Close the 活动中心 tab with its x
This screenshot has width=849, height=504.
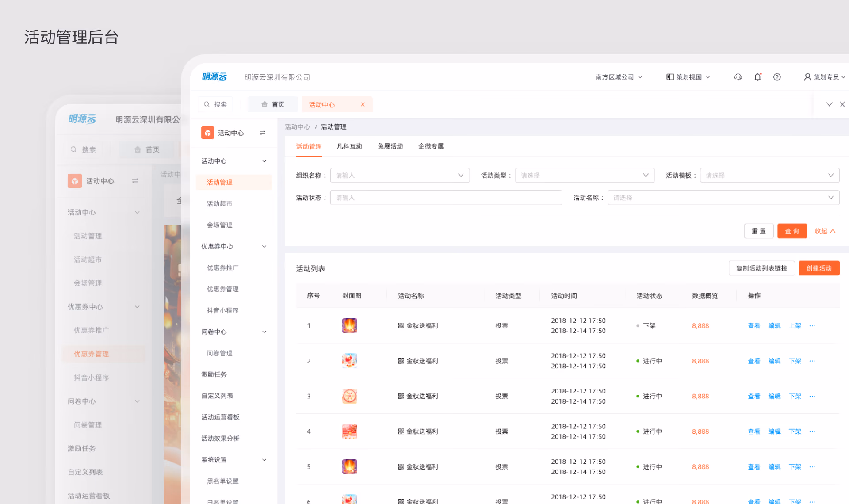pos(363,104)
